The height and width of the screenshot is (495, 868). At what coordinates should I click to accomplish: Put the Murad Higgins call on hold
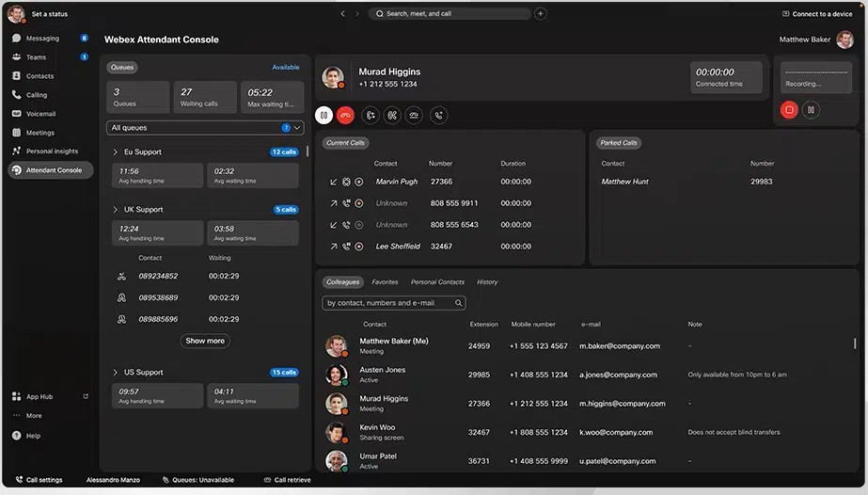click(324, 115)
